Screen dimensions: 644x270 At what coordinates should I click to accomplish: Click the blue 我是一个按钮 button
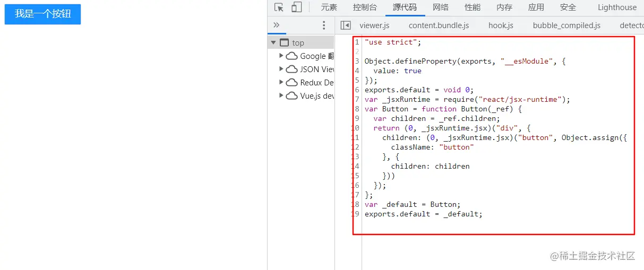pos(42,14)
